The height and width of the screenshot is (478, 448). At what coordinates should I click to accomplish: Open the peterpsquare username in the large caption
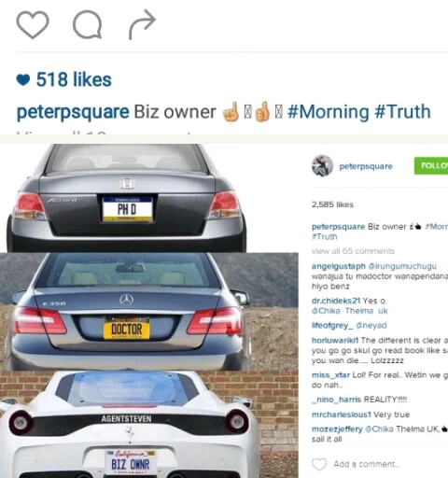coord(73,112)
